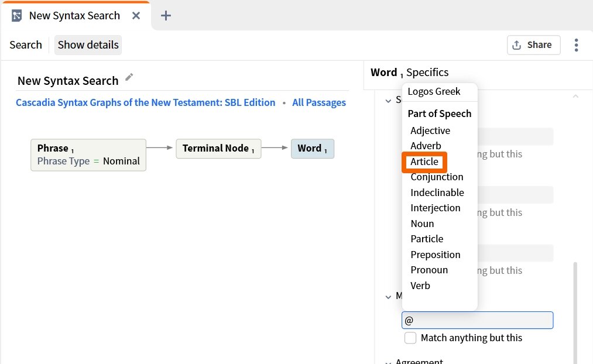
Task: Click the Word 1 Specifics heading
Action: pyautogui.click(x=410, y=73)
